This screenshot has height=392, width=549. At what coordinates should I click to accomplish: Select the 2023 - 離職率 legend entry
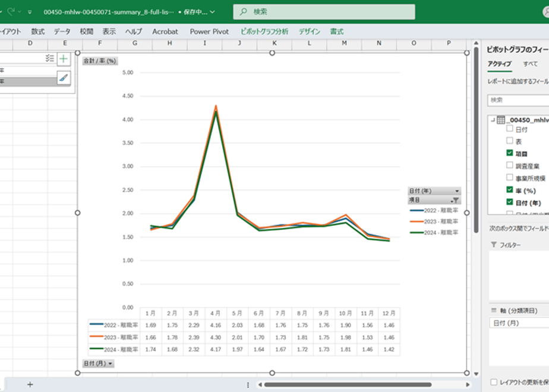(x=434, y=221)
